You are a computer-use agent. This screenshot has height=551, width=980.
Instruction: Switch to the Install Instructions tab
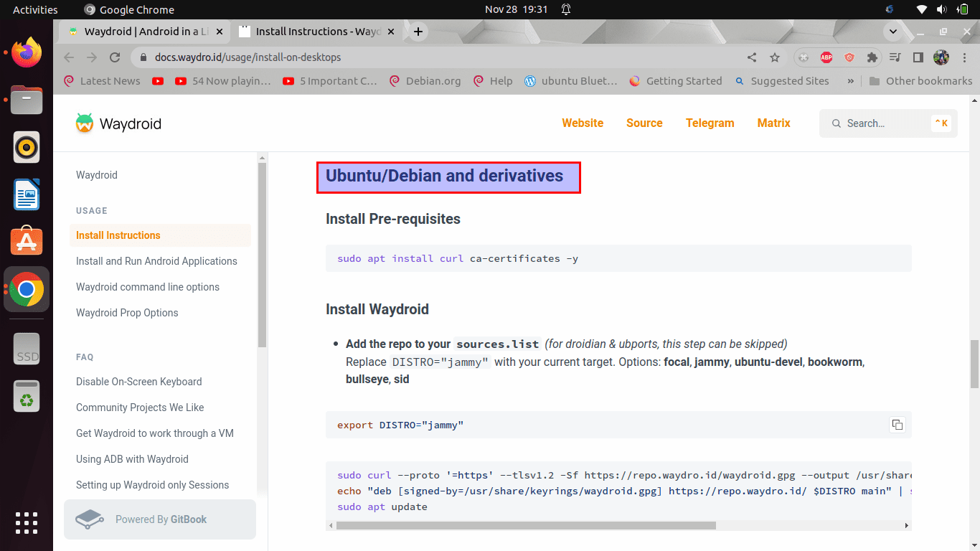(318, 32)
